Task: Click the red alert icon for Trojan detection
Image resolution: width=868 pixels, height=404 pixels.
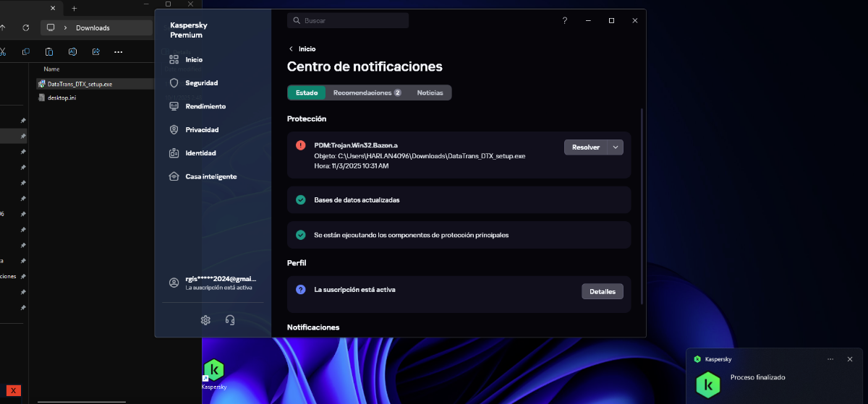Action: coord(301,145)
